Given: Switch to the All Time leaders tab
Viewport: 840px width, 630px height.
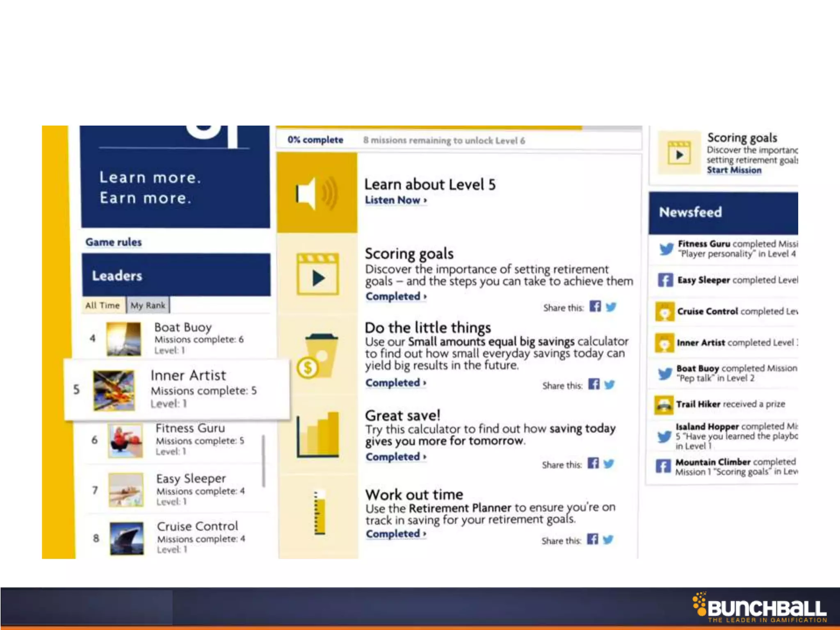Looking at the screenshot, I should [x=103, y=305].
